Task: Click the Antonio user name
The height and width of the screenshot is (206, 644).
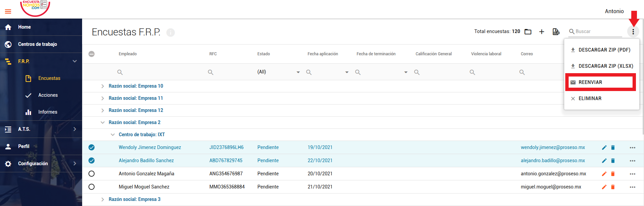Action: click(x=614, y=11)
